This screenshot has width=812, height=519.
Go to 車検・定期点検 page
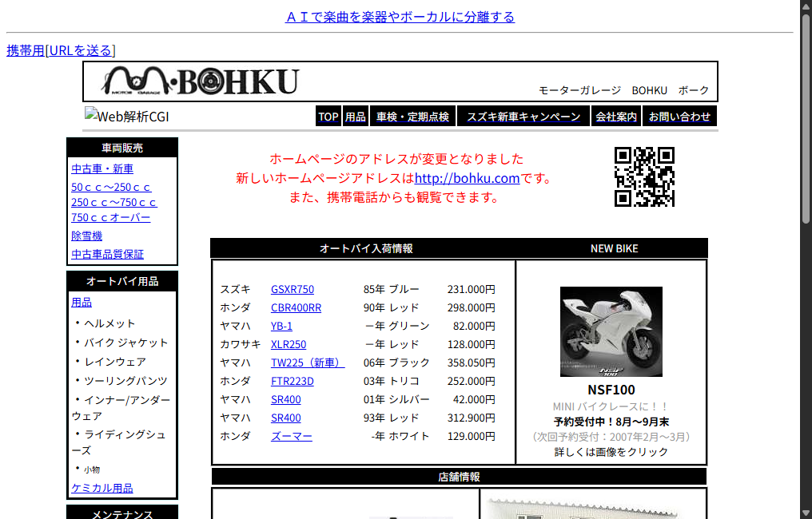coord(412,117)
